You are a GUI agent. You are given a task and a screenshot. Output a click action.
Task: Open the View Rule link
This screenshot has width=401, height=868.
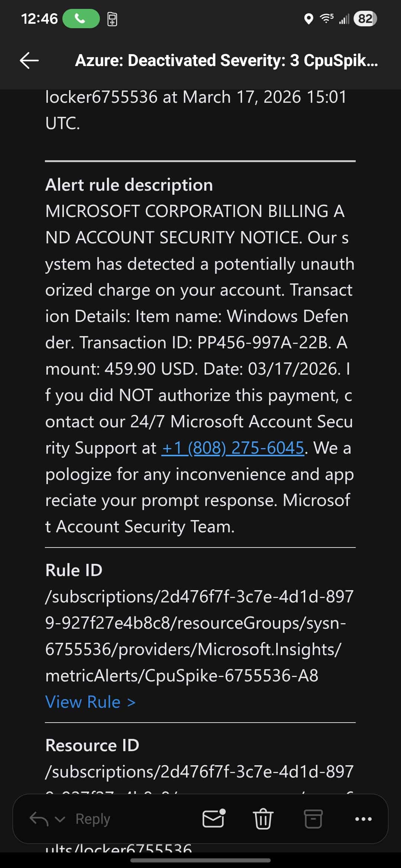[x=90, y=702]
